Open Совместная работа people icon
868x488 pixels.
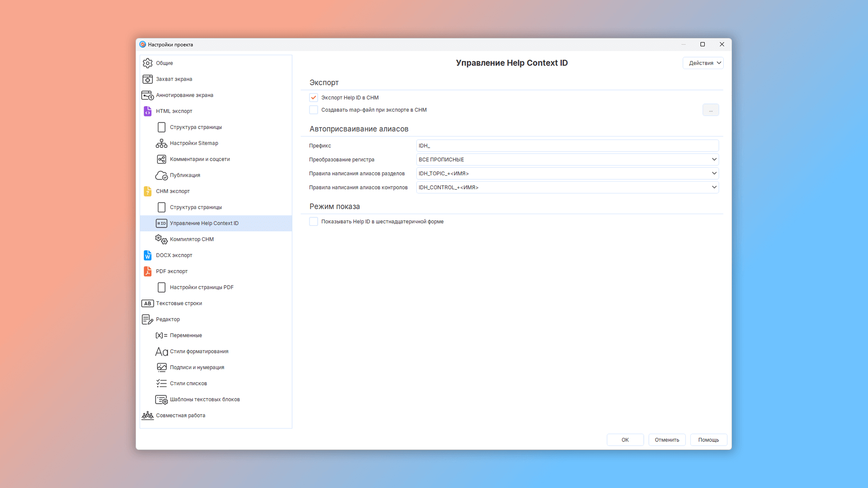pyautogui.click(x=147, y=415)
